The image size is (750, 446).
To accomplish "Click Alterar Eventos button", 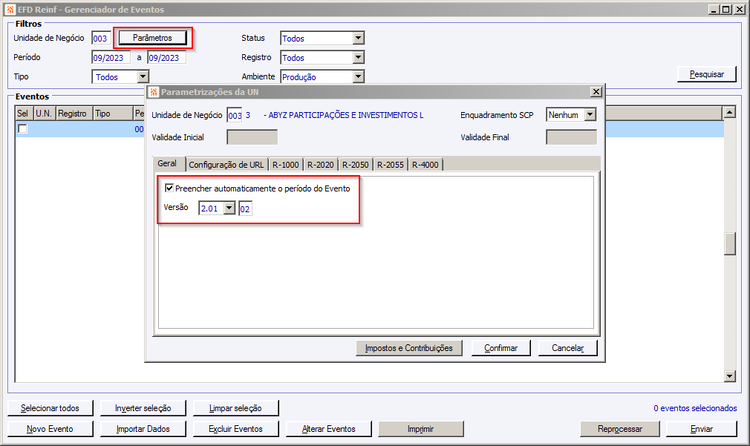I will pos(329,429).
